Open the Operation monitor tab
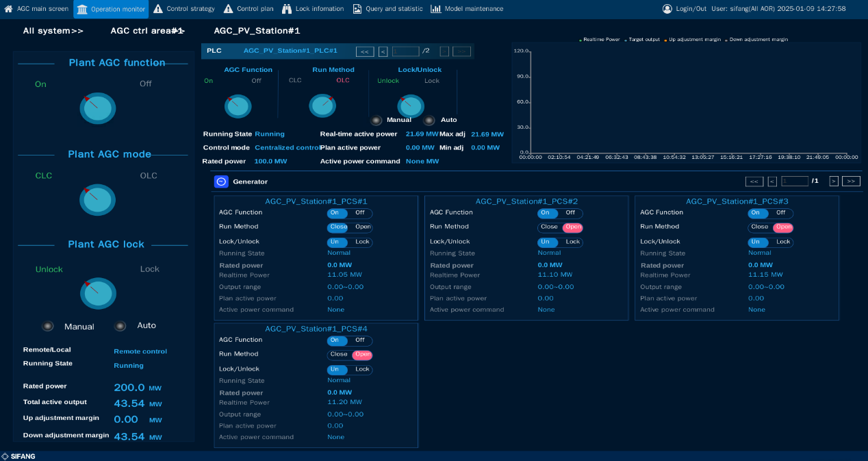Image resolution: width=868 pixels, height=461 pixels. [x=111, y=9]
